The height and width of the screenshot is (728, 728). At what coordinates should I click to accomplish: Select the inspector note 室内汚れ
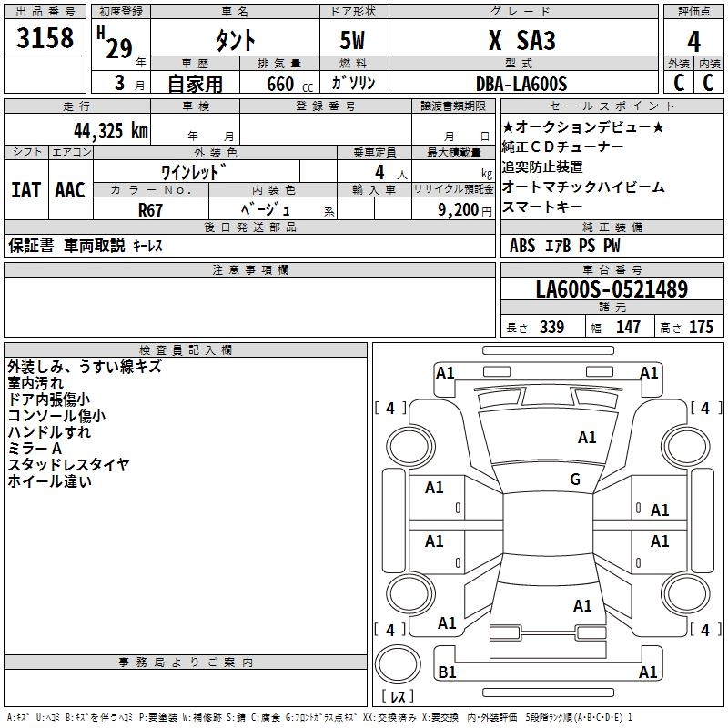(35, 383)
